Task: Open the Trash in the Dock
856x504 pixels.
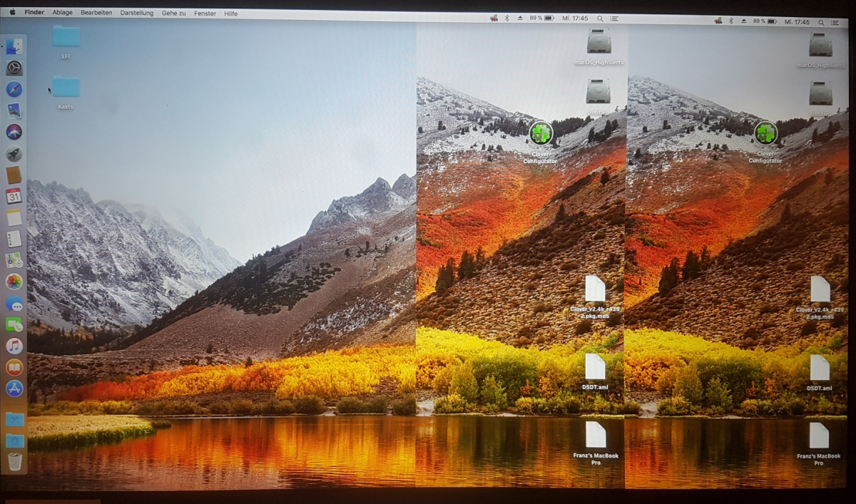Action: coord(14,462)
